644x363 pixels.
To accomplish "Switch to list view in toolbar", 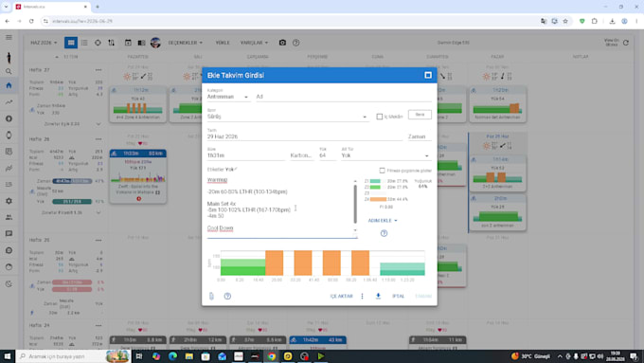I will (84, 43).
